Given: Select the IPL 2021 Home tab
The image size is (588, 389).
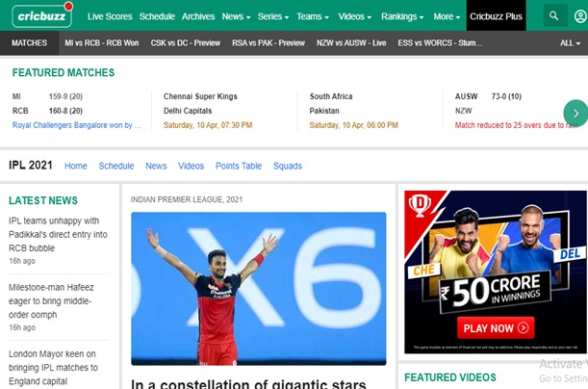Looking at the screenshot, I should [x=75, y=166].
